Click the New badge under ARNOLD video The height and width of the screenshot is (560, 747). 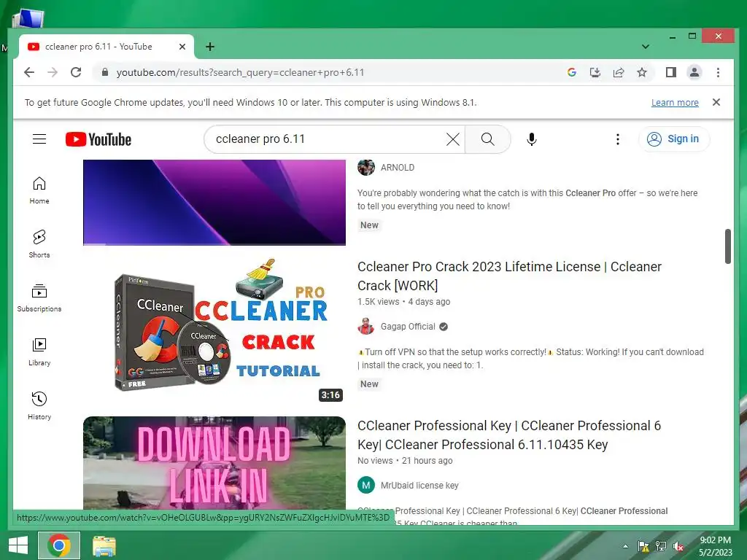(x=369, y=225)
